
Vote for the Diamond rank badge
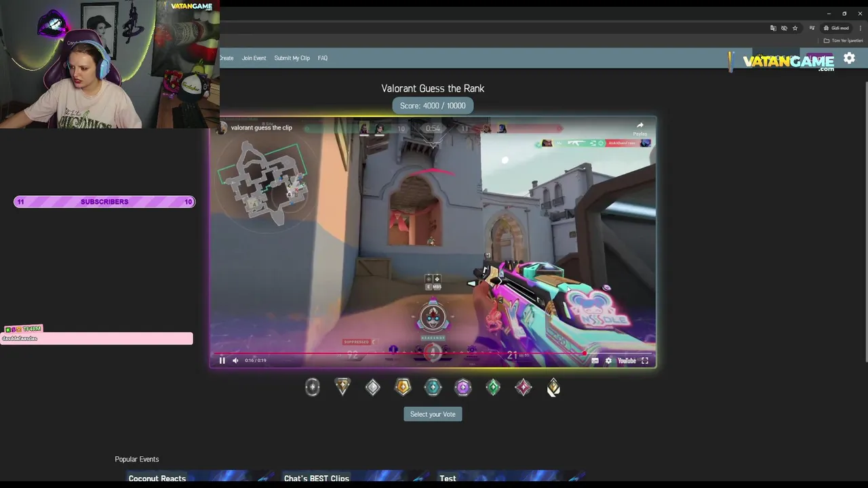coord(463,387)
